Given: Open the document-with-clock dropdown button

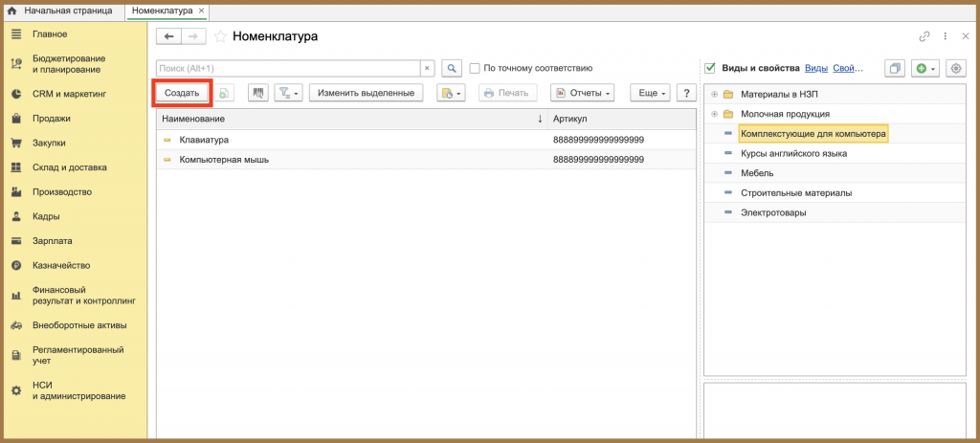Looking at the screenshot, I should [451, 93].
